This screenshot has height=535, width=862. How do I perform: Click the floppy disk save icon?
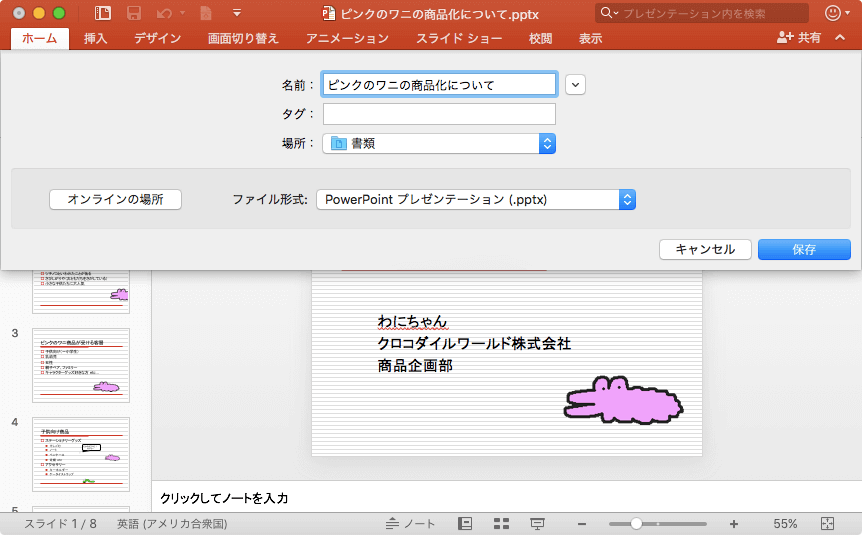134,13
